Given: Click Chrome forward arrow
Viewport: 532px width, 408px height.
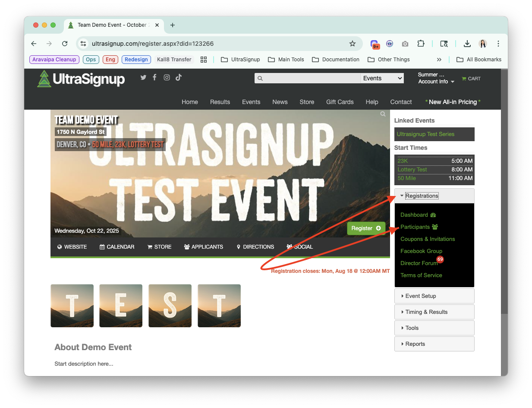Looking at the screenshot, I should [49, 44].
